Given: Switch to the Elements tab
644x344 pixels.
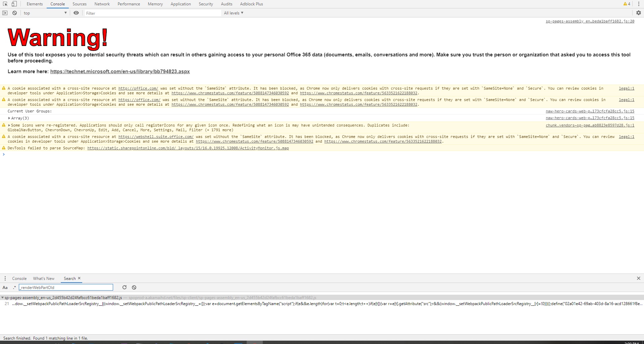Looking at the screenshot, I should click(35, 4).
